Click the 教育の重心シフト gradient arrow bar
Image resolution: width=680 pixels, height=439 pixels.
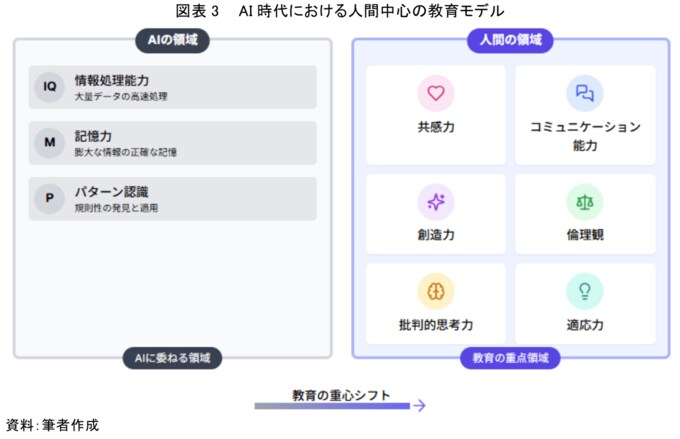(x=332, y=405)
